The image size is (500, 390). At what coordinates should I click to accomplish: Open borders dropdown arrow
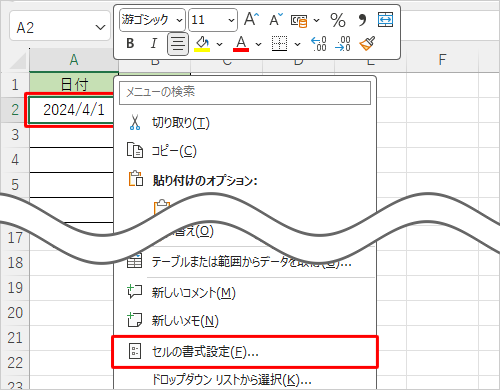(297, 44)
